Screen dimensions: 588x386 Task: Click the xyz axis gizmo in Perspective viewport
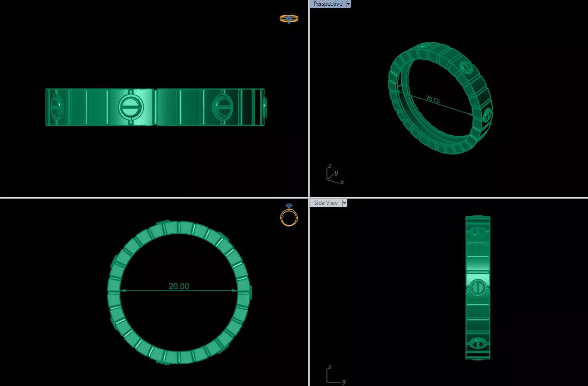click(335, 175)
